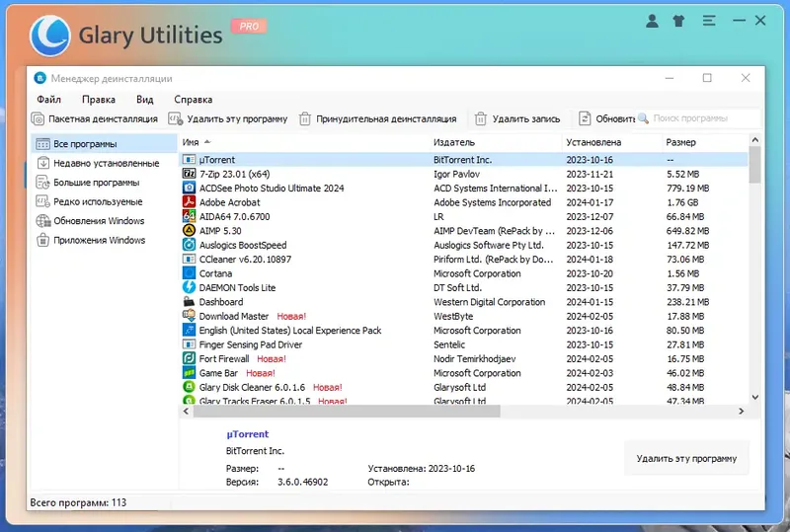The height and width of the screenshot is (532, 790).
Task: Click the Download Master icon
Action: [189, 316]
